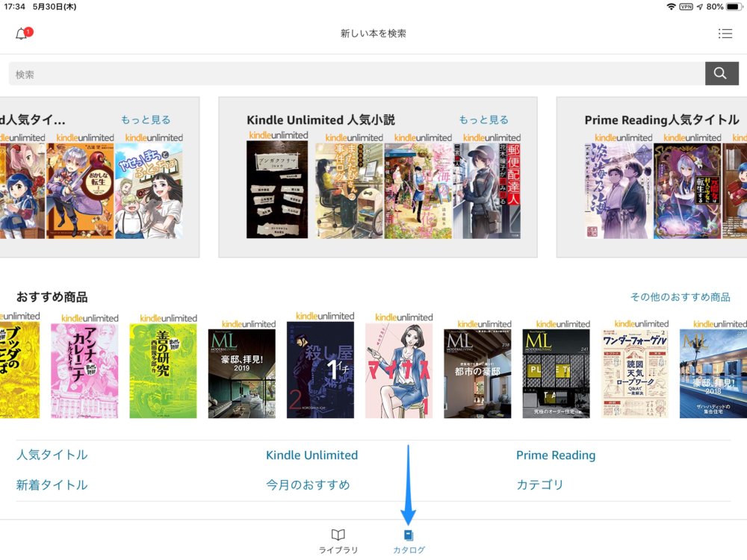
Task: Open the 新着タイトル link
Action: coord(52,485)
